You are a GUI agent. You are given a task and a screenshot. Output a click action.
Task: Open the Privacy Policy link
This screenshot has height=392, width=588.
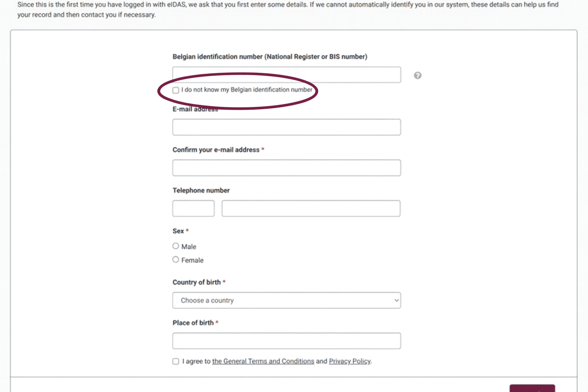click(x=350, y=361)
